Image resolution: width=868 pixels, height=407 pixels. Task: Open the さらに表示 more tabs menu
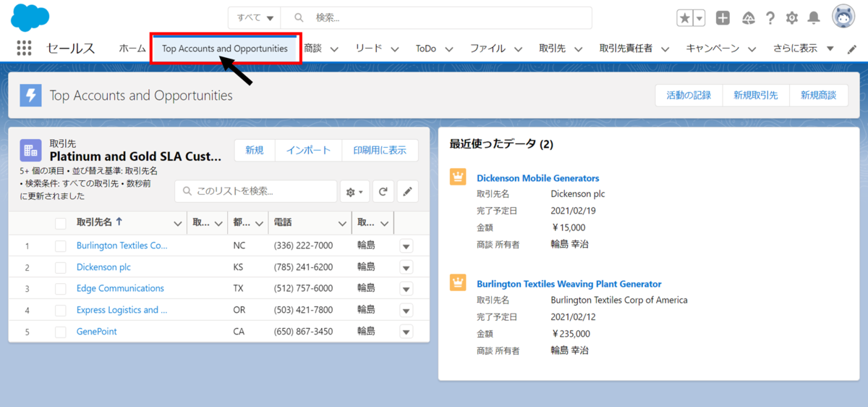tap(803, 49)
